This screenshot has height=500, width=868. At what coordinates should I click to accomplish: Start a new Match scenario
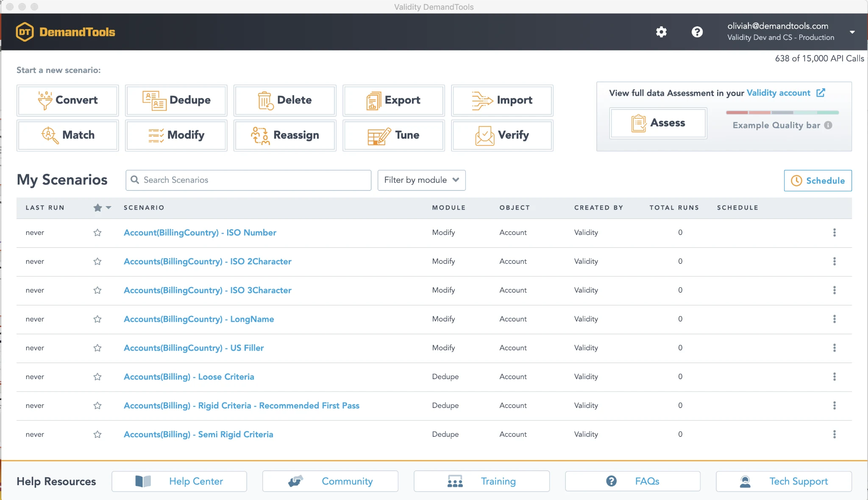(68, 135)
